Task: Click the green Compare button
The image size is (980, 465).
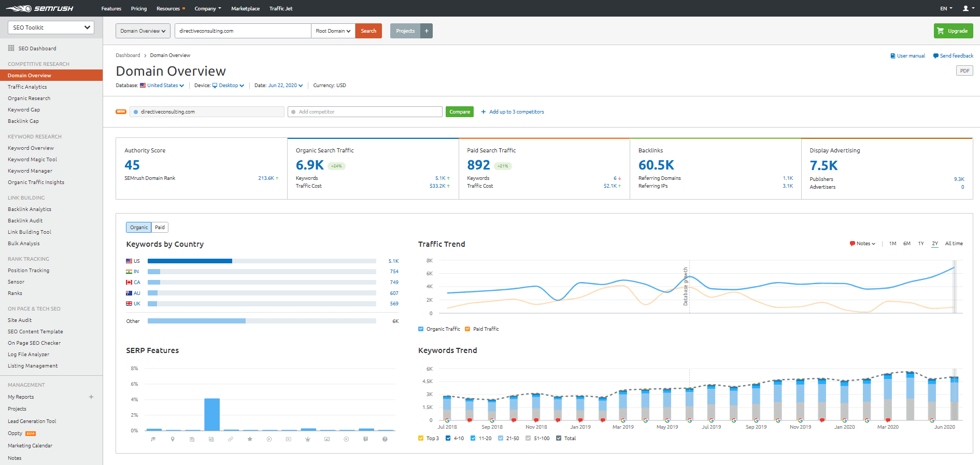Action: point(460,112)
